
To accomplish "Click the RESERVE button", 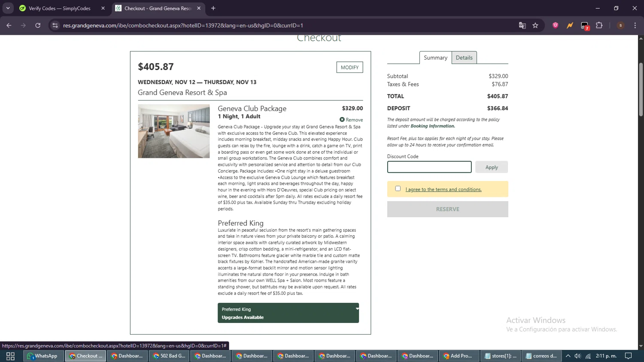I will tap(447, 209).
